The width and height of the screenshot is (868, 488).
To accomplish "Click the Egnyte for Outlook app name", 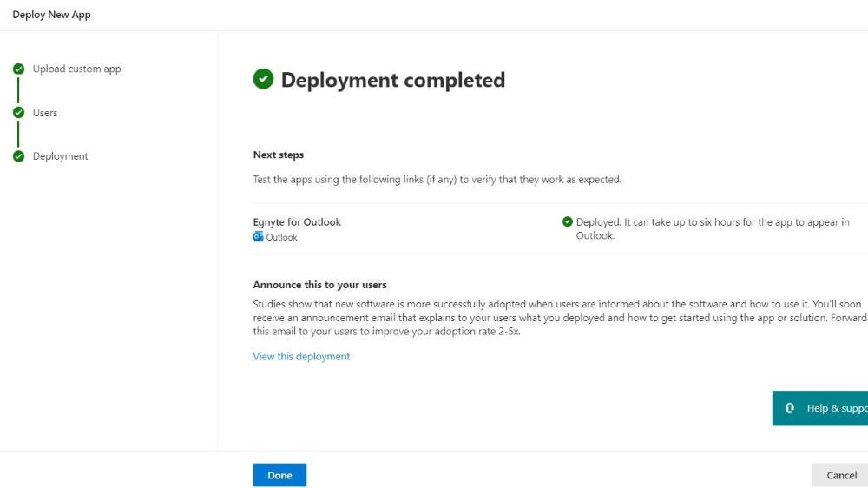I will pos(297,222).
